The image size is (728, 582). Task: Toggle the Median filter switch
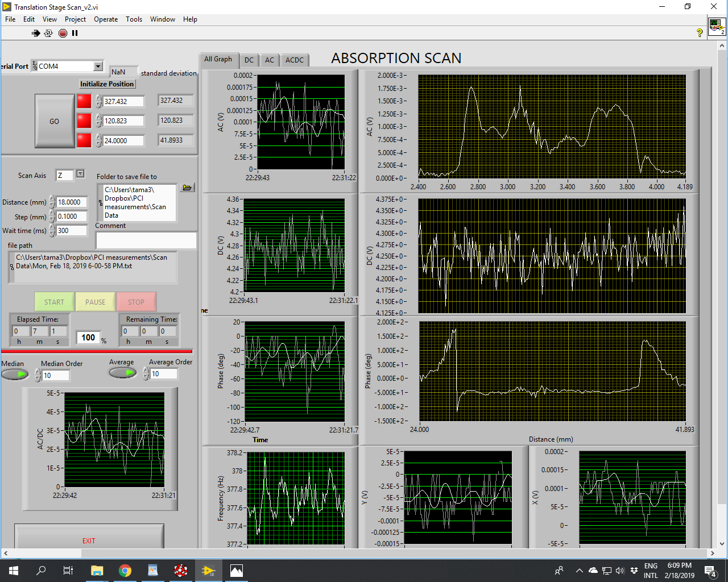15,374
